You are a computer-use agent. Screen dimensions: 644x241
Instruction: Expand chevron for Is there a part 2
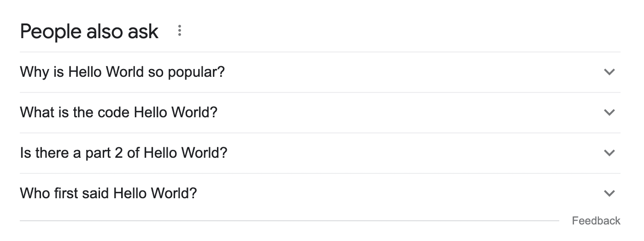(609, 153)
